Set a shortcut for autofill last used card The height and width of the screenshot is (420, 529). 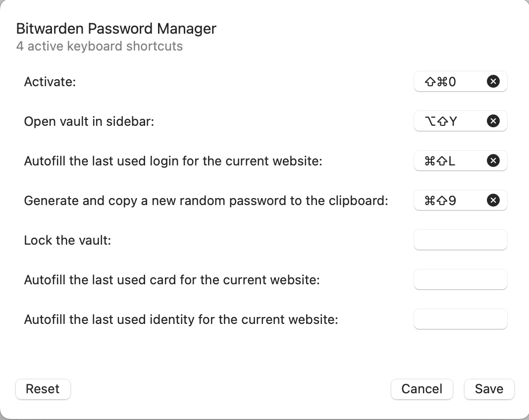460,279
